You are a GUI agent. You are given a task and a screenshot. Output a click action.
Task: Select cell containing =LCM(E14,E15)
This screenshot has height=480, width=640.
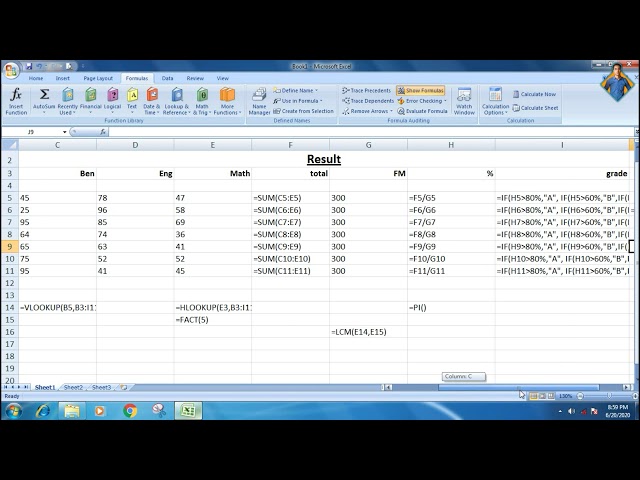tap(369, 332)
